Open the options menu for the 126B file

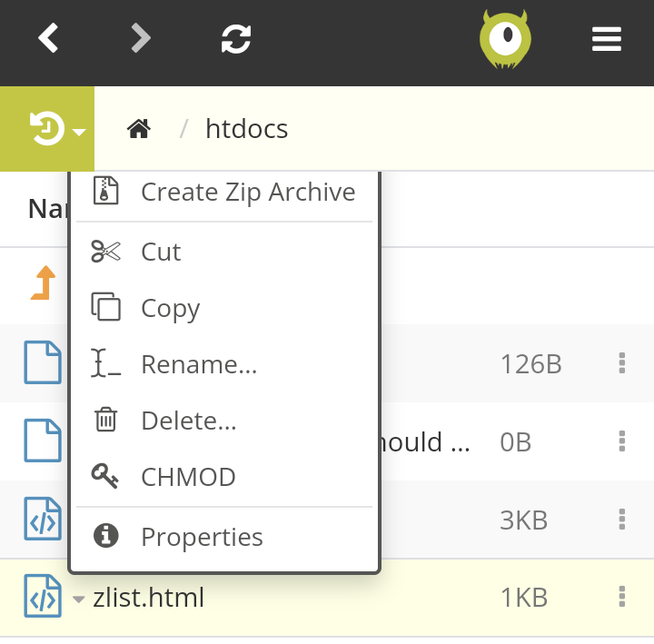pyautogui.click(x=622, y=364)
